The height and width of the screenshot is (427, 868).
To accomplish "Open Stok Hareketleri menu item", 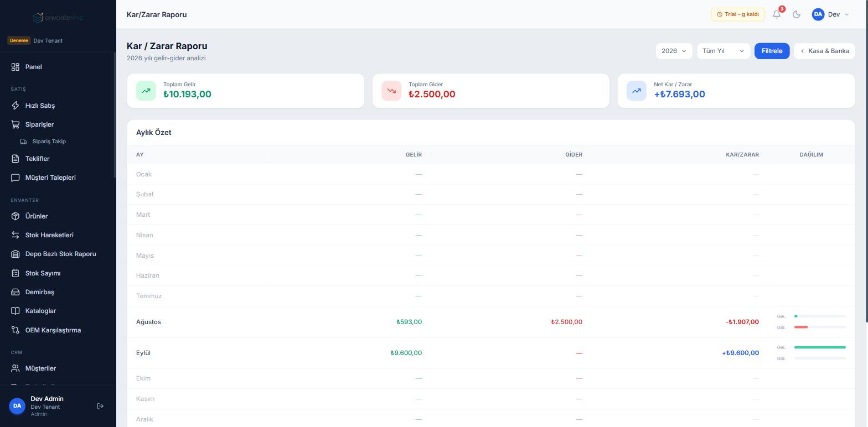I will [49, 235].
